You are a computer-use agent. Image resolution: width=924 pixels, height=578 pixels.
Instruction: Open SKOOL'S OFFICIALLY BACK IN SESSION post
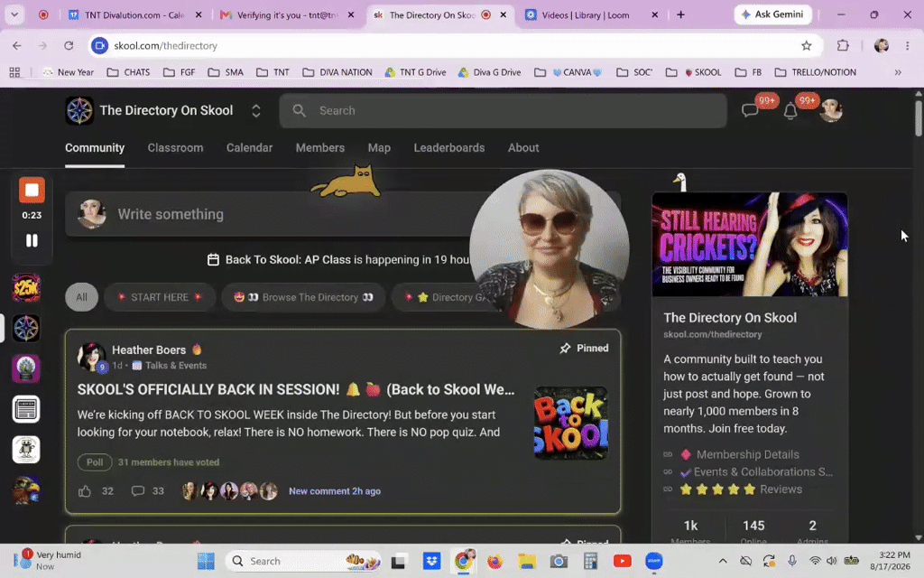pyautogui.click(x=296, y=389)
